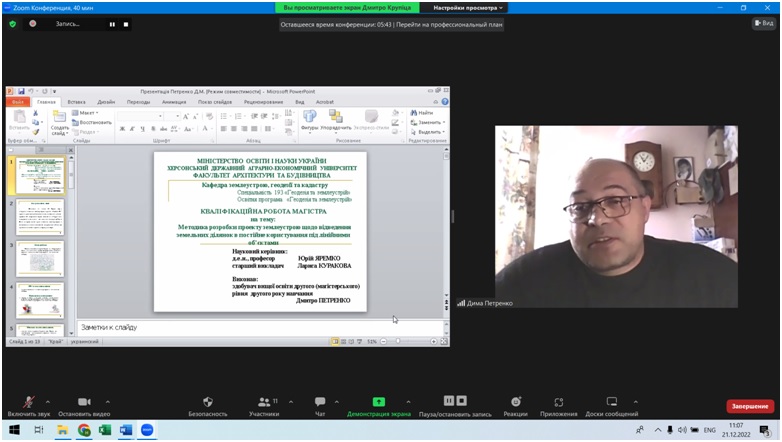Click Найти find button
Screen dimensions: 782x442
(422, 113)
